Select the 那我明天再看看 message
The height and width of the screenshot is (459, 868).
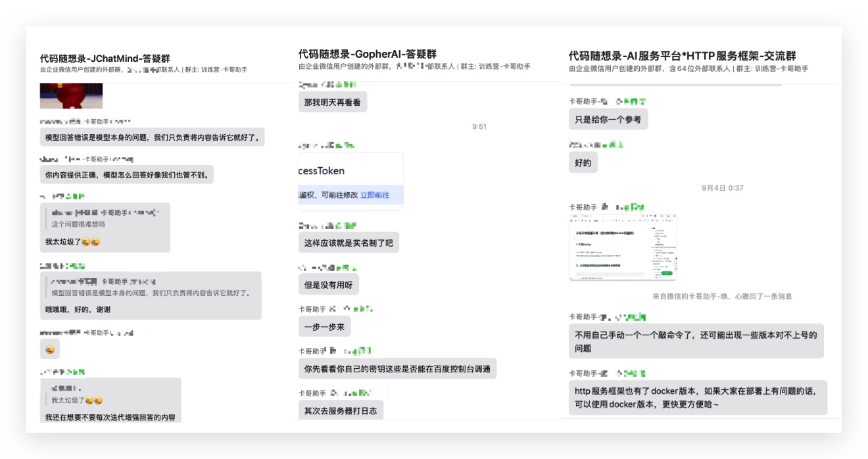[332, 102]
